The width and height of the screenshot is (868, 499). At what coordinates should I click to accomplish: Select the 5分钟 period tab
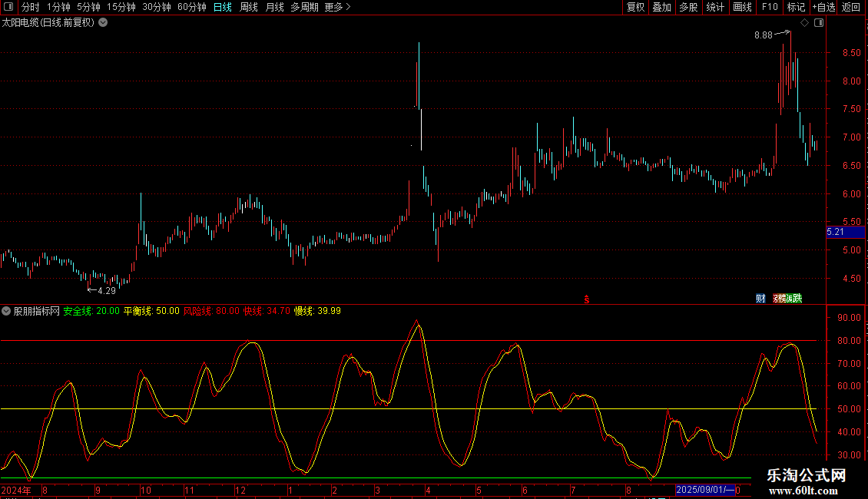tap(88, 7)
